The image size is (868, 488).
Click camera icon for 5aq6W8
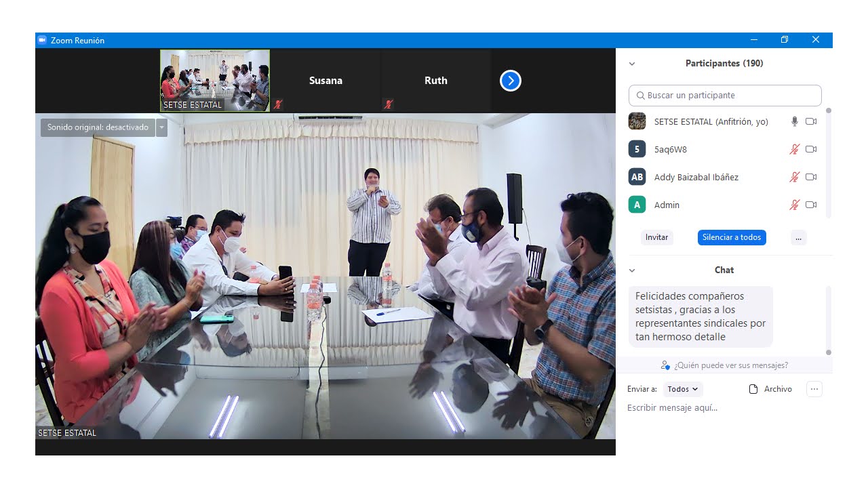pos(811,149)
